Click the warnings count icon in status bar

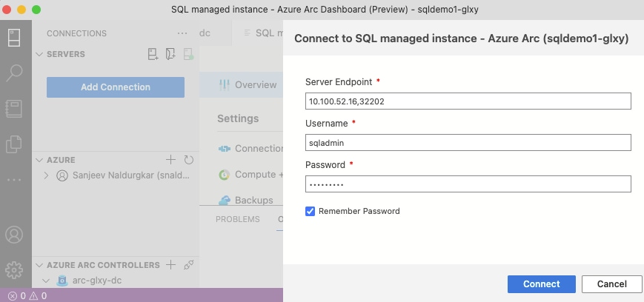[33, 295]
